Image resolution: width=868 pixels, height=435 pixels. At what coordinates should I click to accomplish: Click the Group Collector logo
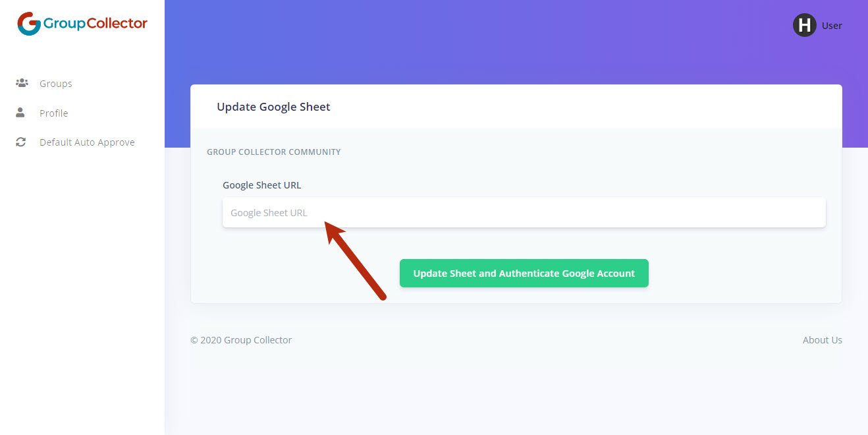click(82, 24)
